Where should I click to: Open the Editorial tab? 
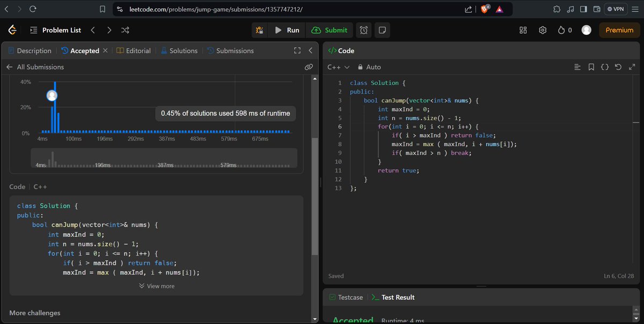click(x=134, y=51)
